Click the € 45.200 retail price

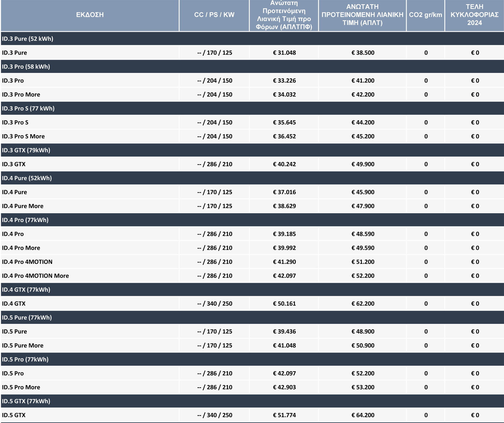363,136
